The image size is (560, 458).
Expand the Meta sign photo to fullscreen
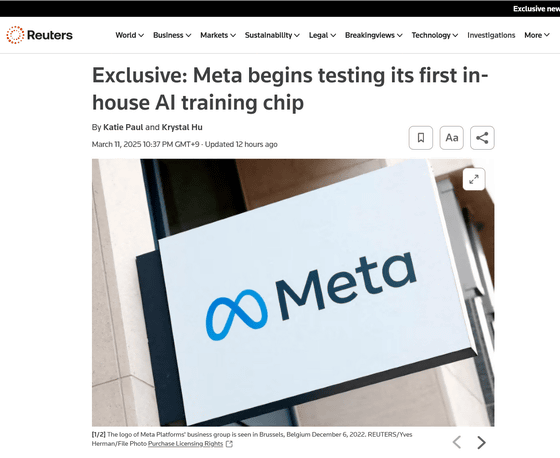pyautogui.click(x=474, y=179)
